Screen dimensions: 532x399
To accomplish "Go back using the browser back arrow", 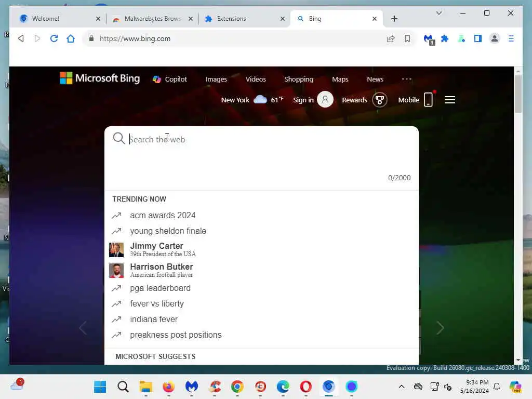I will coord(21,38).
